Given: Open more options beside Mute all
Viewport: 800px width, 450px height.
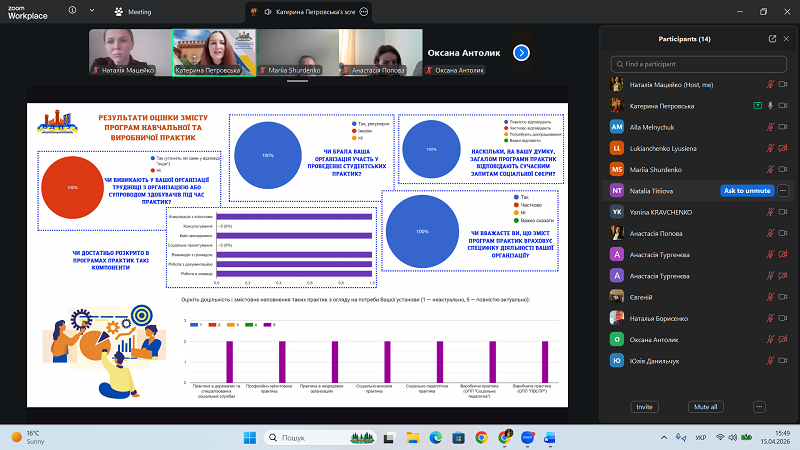Looking at the screenshot, I should (760, 407).
